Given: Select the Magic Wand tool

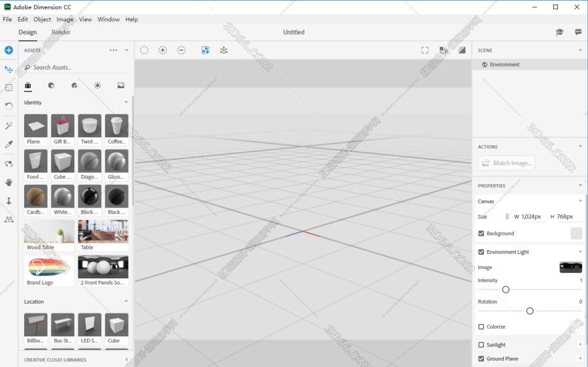Looking at the screenshot, I should [x=8, y=125].
